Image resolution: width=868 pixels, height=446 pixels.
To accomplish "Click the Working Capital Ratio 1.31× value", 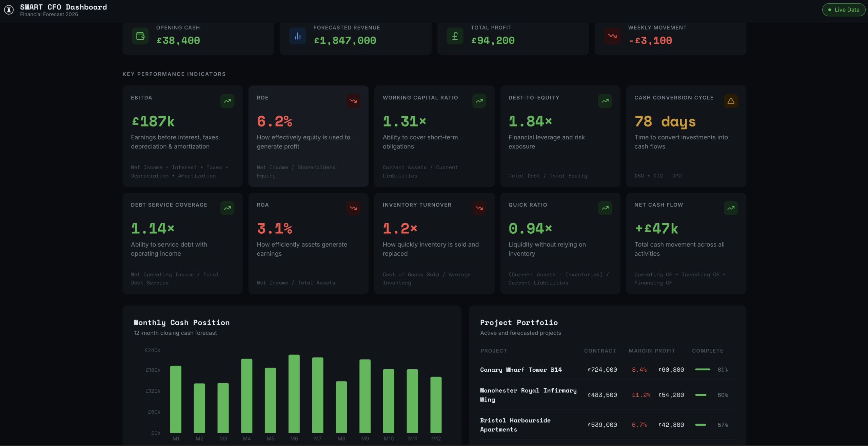I will click(x=404, y=121).
